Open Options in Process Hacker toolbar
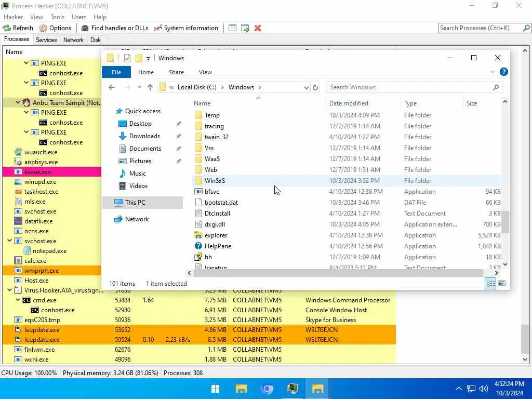This screenshot has height=399, width=532. [x=55, y=28]
